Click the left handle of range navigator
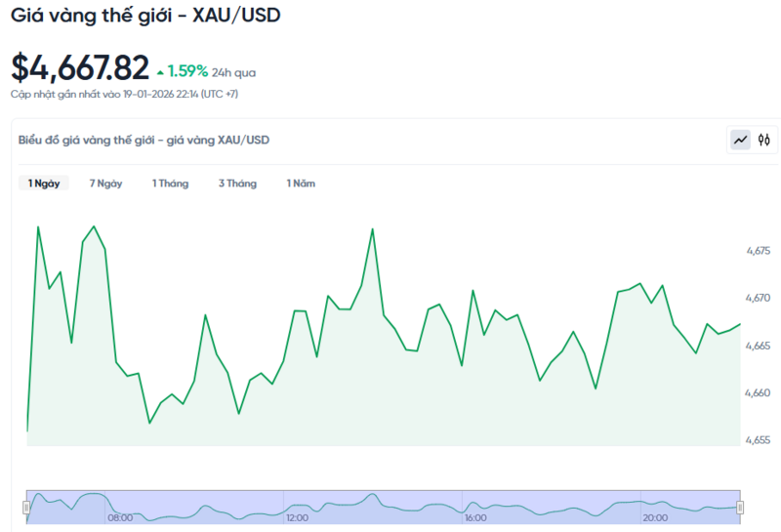This screenshot has width=781, height=532. pyautogui.click(x=27, y=507)
